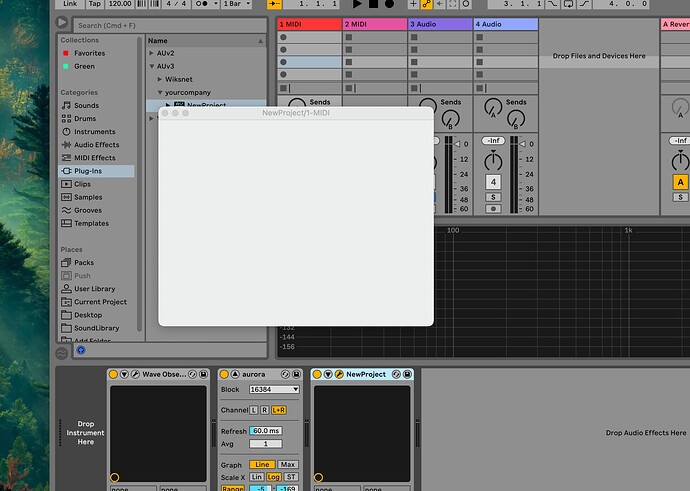This screenshot has width=690, height=491.
Task: Click track 4 Audio pan knob
Action: point(493,161)
